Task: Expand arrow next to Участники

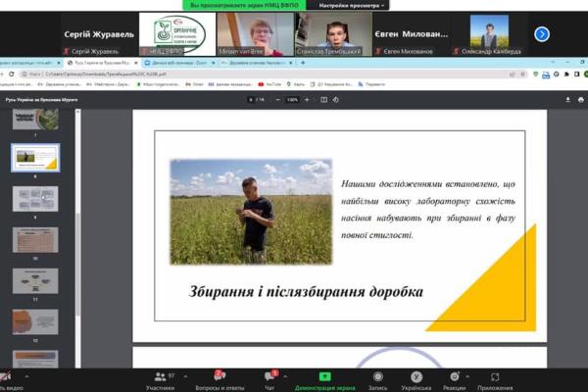Action: click(x=185, y=376)
